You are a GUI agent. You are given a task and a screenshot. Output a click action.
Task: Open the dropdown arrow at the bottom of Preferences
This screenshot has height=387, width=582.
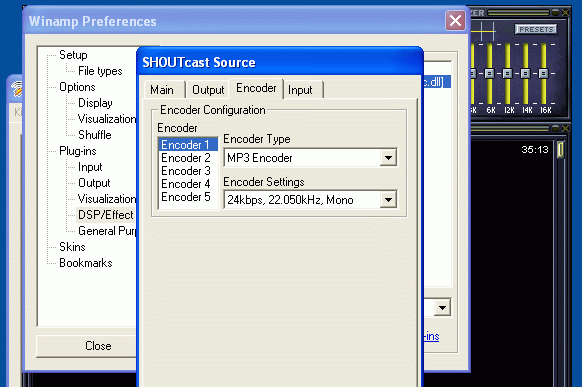click(442, 308)
